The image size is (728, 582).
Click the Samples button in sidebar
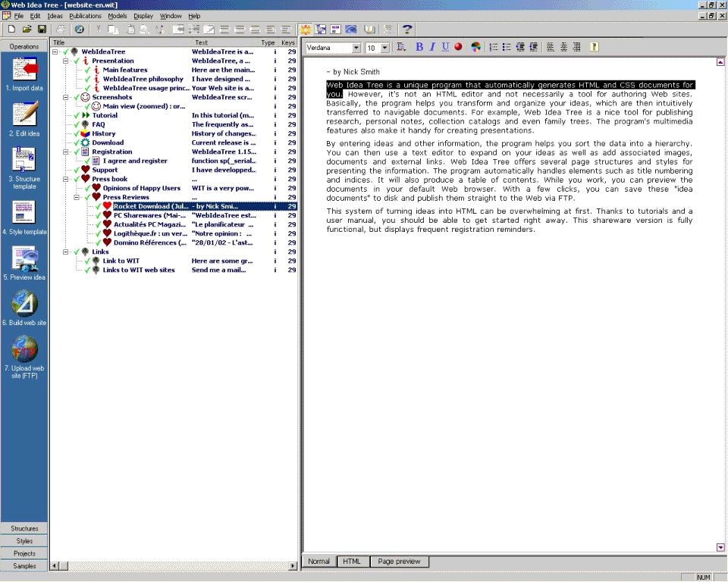coord(24,566)
